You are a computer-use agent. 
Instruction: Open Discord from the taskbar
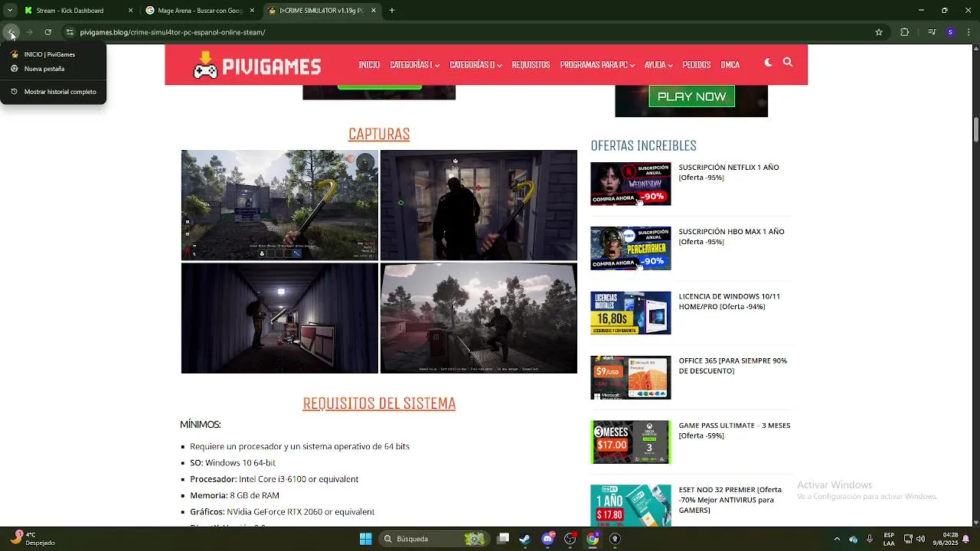(547, 539)
